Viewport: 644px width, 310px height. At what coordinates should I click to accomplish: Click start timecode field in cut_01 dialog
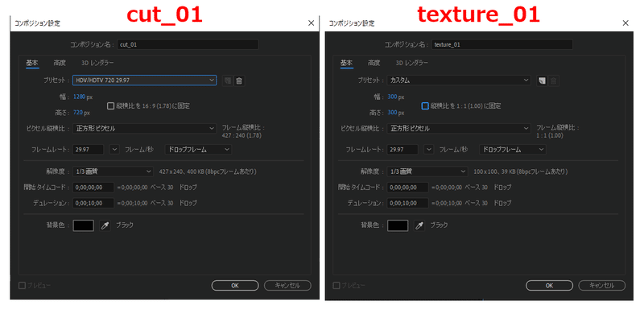click(x=93, y=188)
